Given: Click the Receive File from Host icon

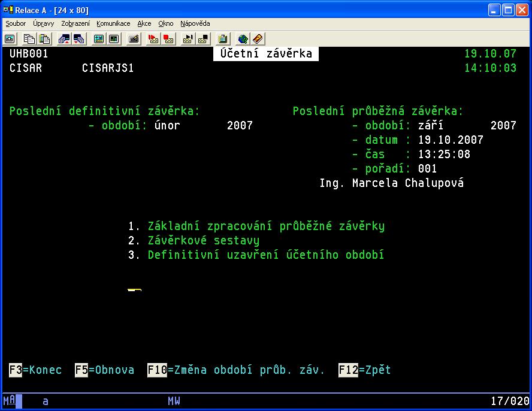Looking at the screenshot, I should point(79,39).
